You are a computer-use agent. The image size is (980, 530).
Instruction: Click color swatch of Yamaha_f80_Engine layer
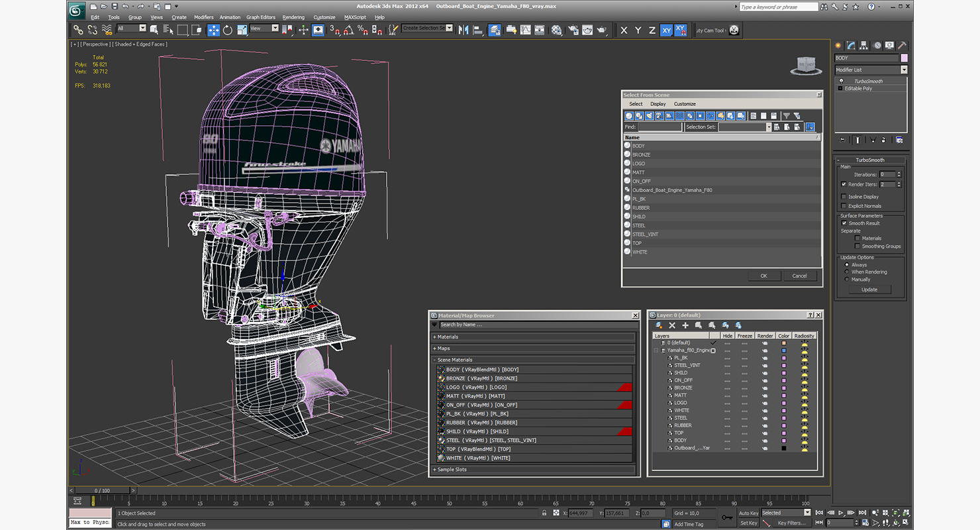point(783,350)
